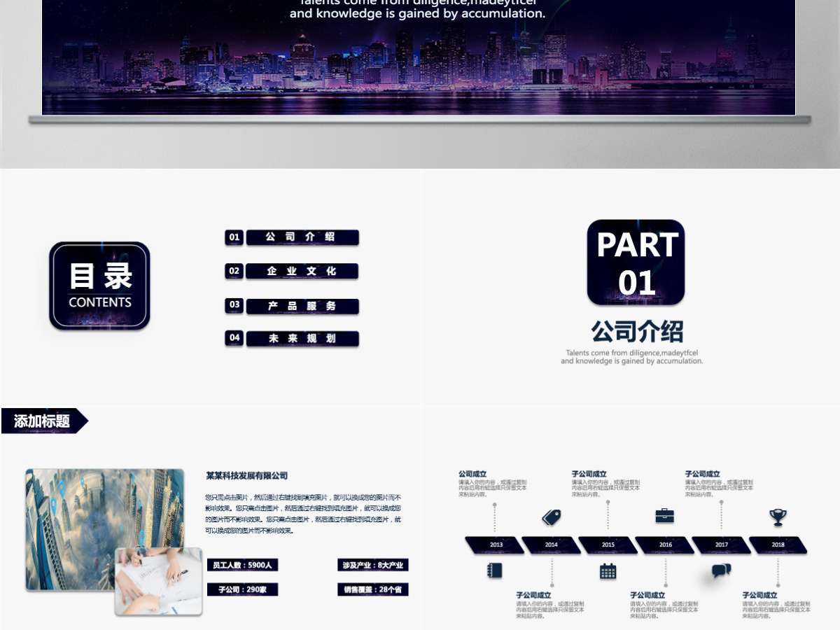This screenshot has width=840, height=630.
Task: Select the 子公司成立 heading above 2017
Action: [703, 474]
